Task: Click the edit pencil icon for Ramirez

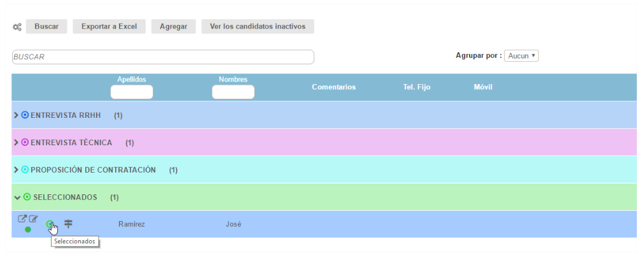Action: tap(34, 220)
